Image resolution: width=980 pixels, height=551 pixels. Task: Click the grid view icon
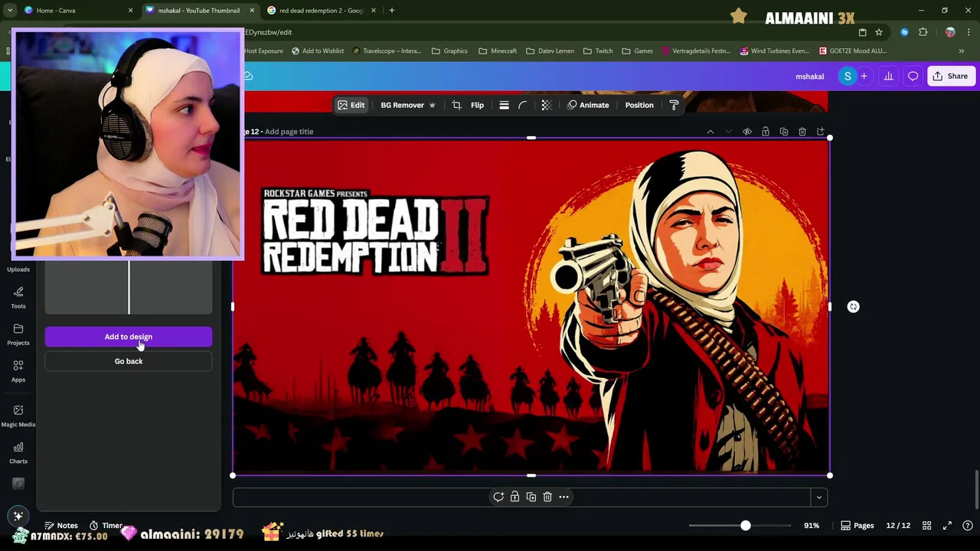click(x=926, y=526)
